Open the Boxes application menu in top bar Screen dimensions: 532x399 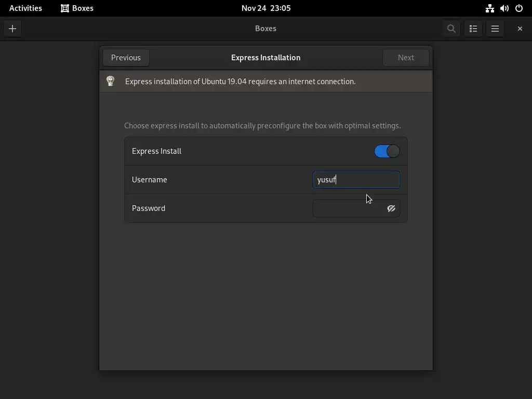click(77, 8)
